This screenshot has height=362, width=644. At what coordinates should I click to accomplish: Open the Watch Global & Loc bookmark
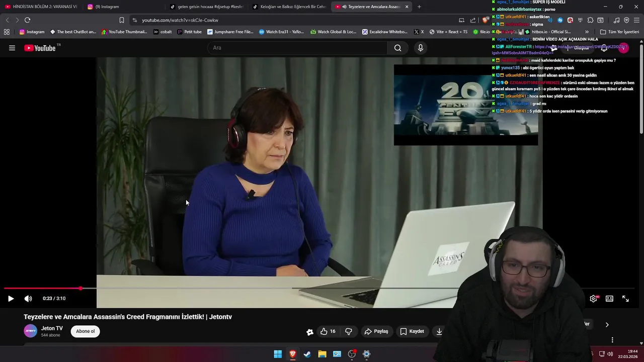point(333,32)
